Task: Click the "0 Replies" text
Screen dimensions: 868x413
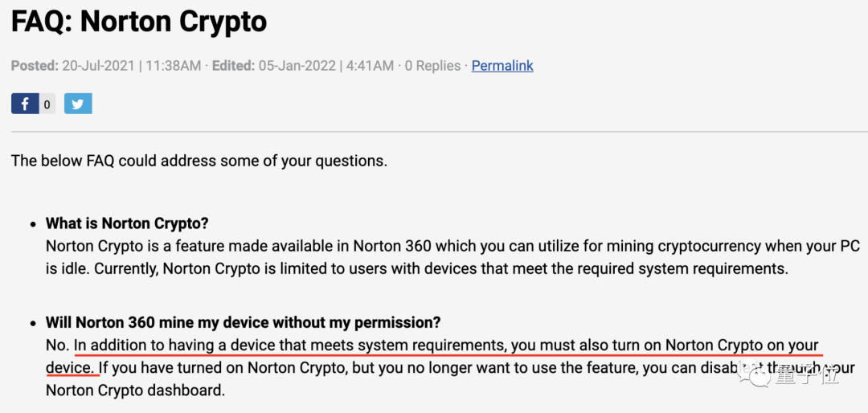Action: (x=432, y=66)
